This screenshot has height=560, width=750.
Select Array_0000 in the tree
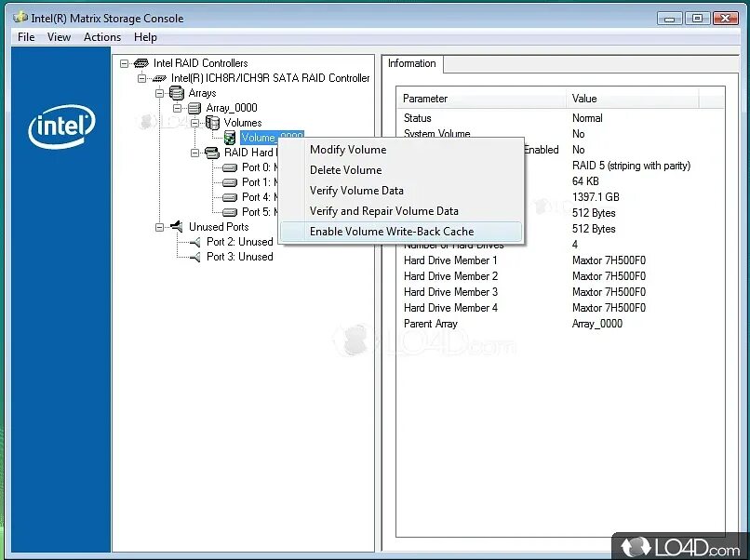232,108
